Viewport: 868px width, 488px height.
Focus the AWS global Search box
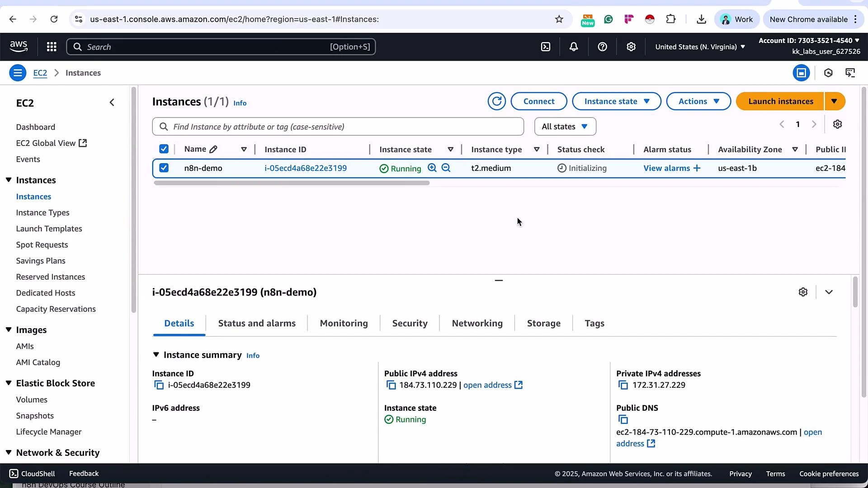[x=221, y=47]
